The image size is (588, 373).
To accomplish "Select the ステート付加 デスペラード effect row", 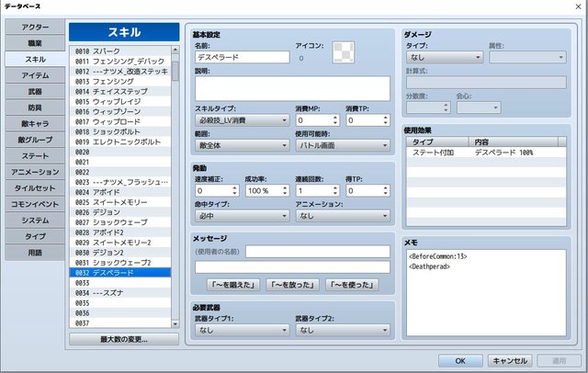I will pos(486,153).
